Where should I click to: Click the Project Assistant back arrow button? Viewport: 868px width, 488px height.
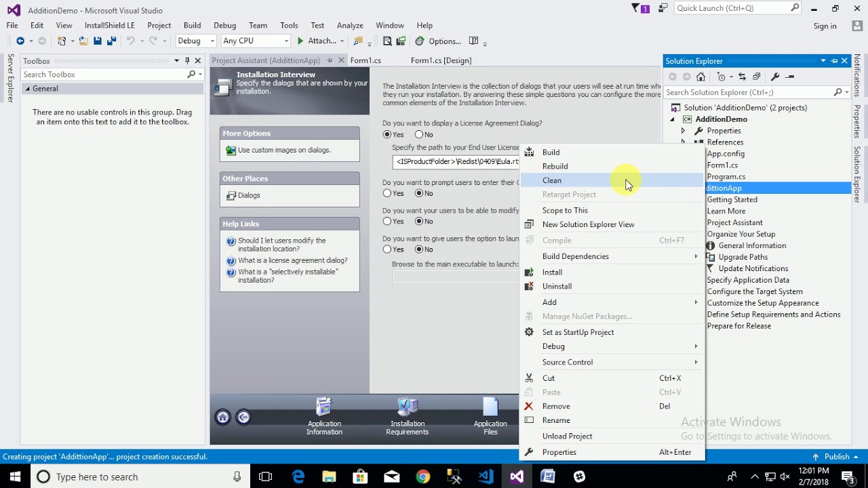[x=243, y=417]
